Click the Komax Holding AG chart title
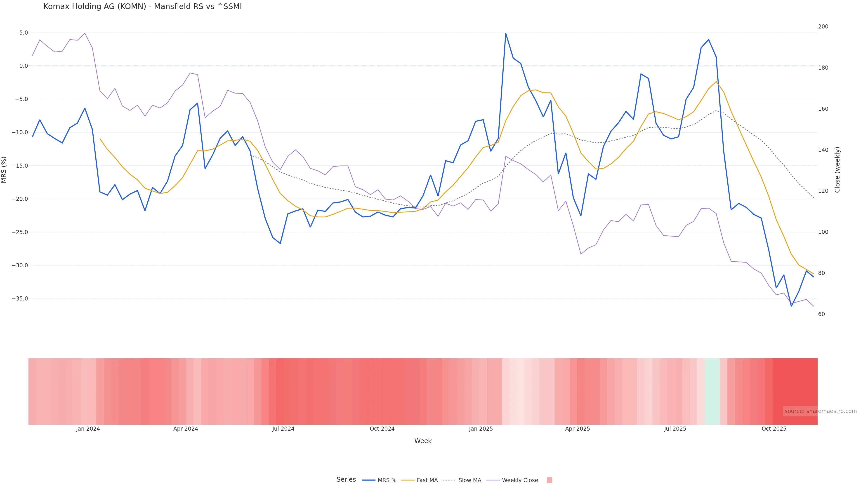Screen dimensions: 868x488 coord(143,7)
